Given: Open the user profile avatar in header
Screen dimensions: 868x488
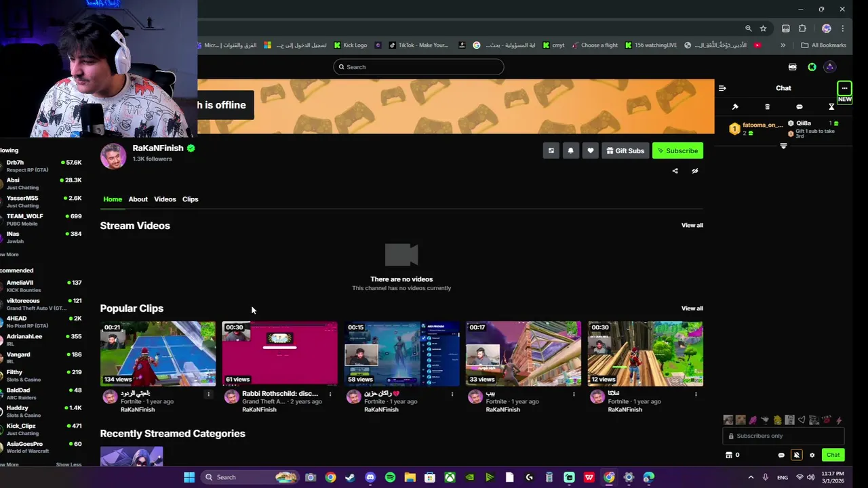Looking at the screenshot, I should tap(830, 67).
